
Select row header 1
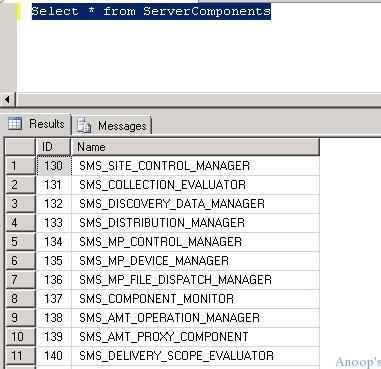point(20,166)
